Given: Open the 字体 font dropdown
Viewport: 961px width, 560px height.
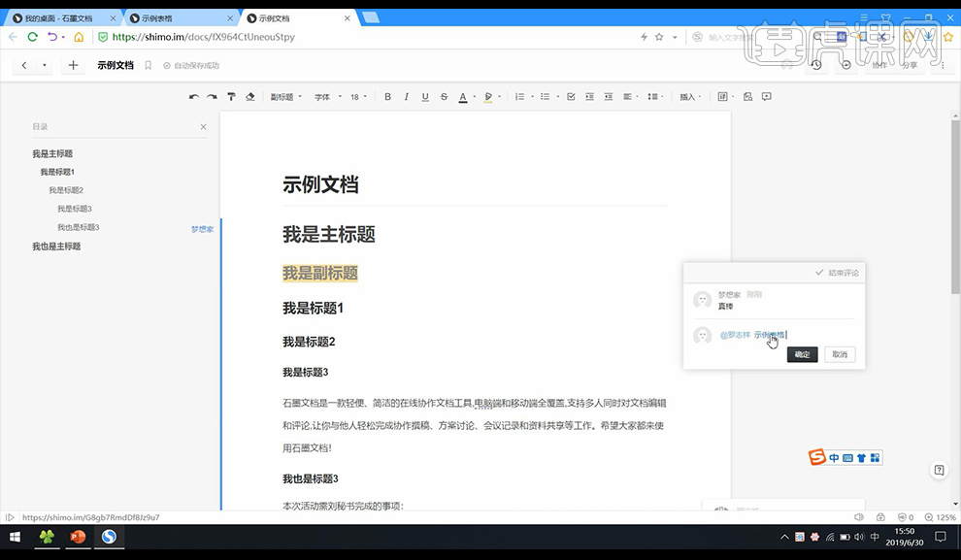Looking at the screenshot, I should pyautogui.click(x=328, y=97).
